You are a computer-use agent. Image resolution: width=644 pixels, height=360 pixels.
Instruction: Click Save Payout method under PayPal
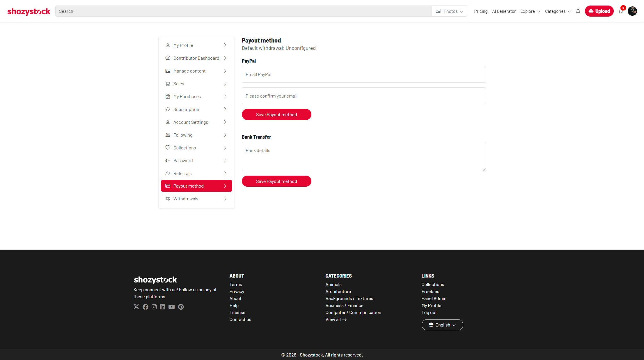click(276, 114)
